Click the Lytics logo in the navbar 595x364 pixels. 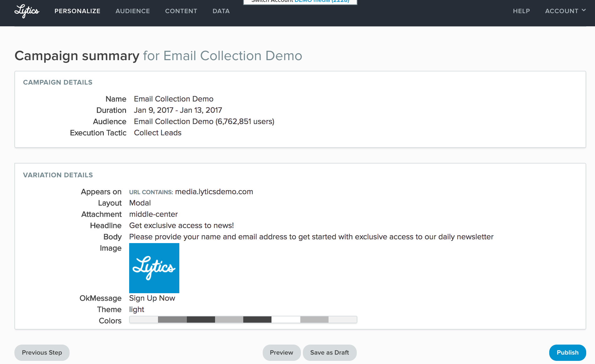click(27, 11)
